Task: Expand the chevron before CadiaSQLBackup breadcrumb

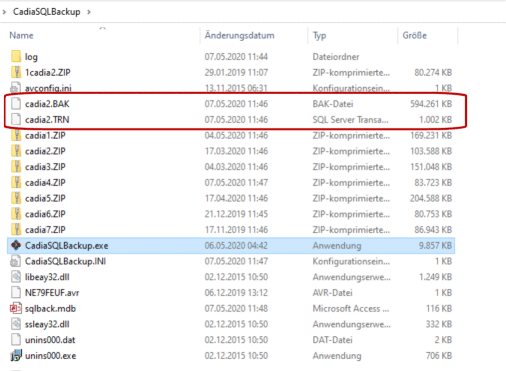Action: [4, 12]
